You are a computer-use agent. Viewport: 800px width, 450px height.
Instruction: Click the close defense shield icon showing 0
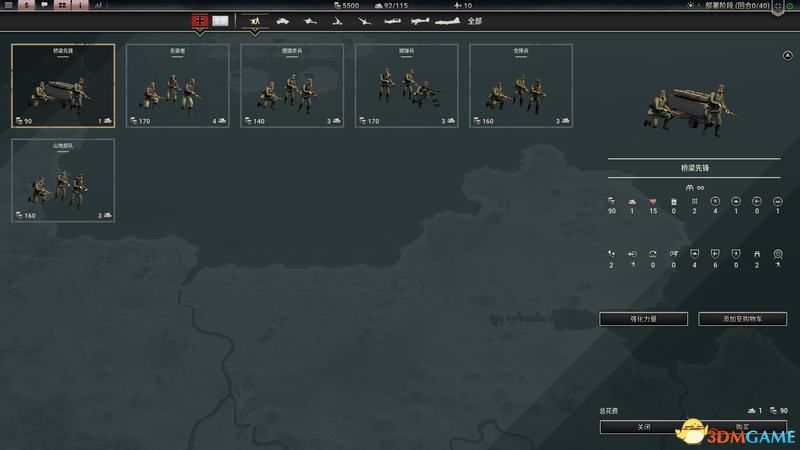coord(736,254)
